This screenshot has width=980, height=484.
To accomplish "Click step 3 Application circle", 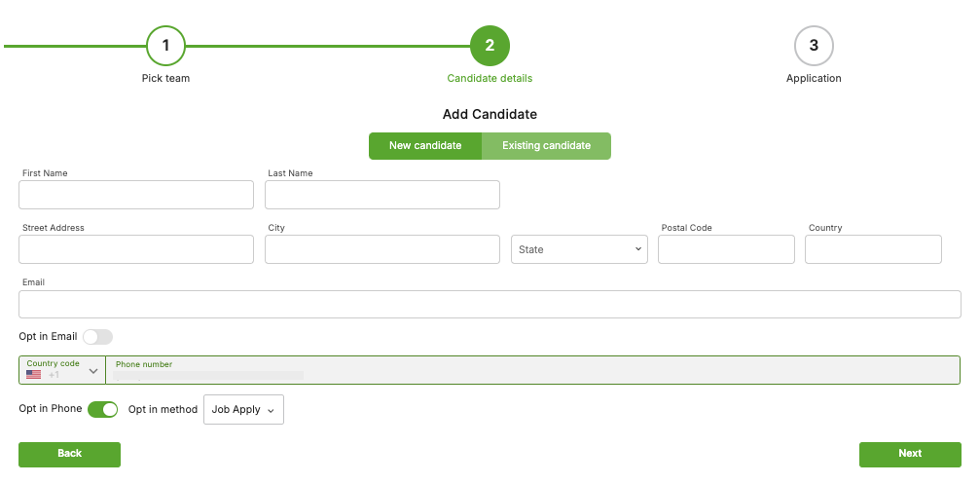I will point(814,46).
